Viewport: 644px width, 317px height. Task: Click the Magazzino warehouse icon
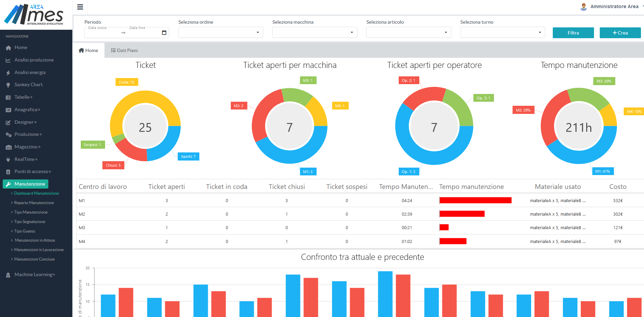[x=8, y=147]
